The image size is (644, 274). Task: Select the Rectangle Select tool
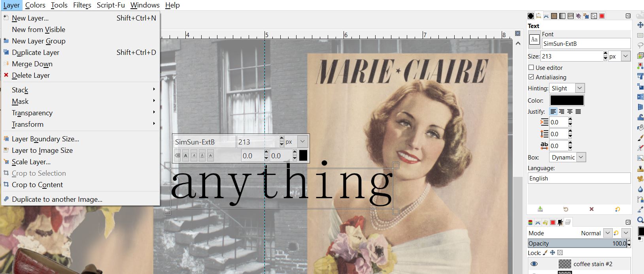click(x=640, y=35)
